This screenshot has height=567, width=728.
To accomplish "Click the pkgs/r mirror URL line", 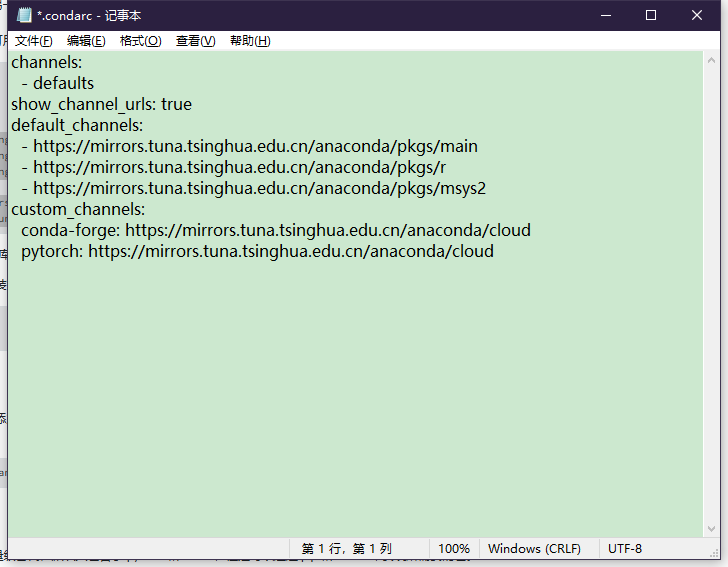I will pyautogui.click(x=234, y=167).
